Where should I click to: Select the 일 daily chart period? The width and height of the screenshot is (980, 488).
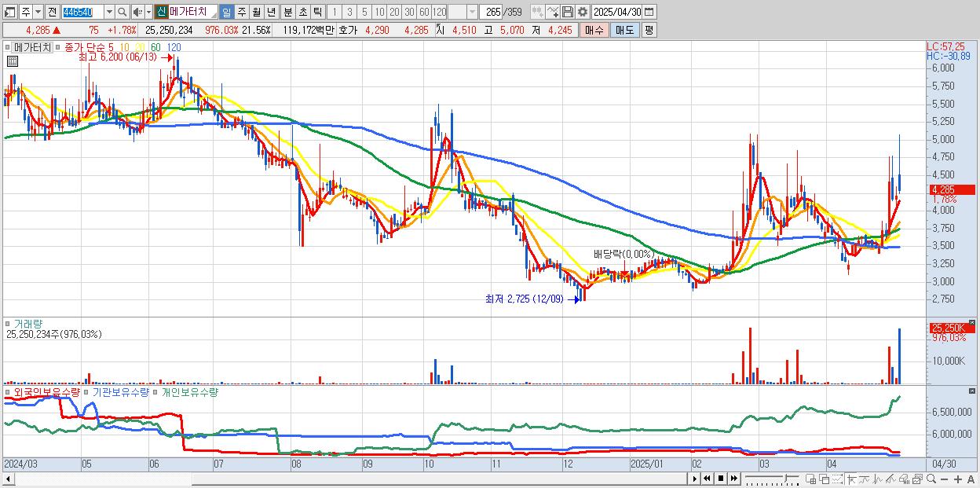pos(227,12)
